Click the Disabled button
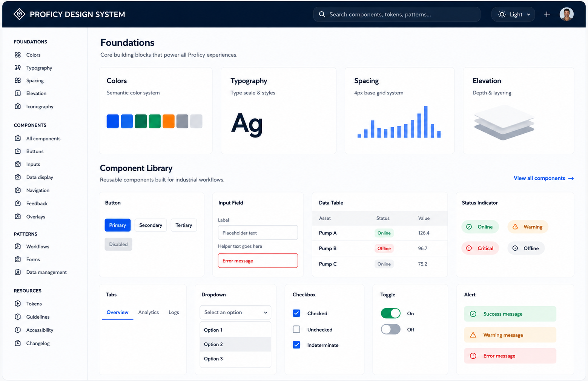Viewport: 588px width, 381px height. point(118,244)
